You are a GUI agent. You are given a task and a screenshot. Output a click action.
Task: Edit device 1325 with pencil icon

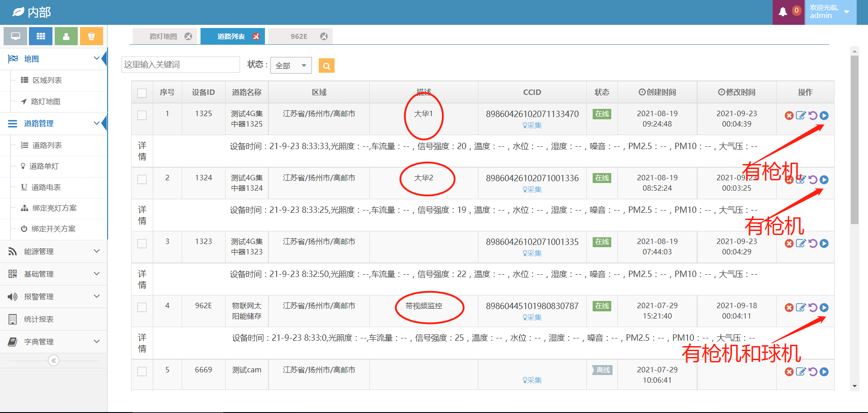tap(801, 116)
